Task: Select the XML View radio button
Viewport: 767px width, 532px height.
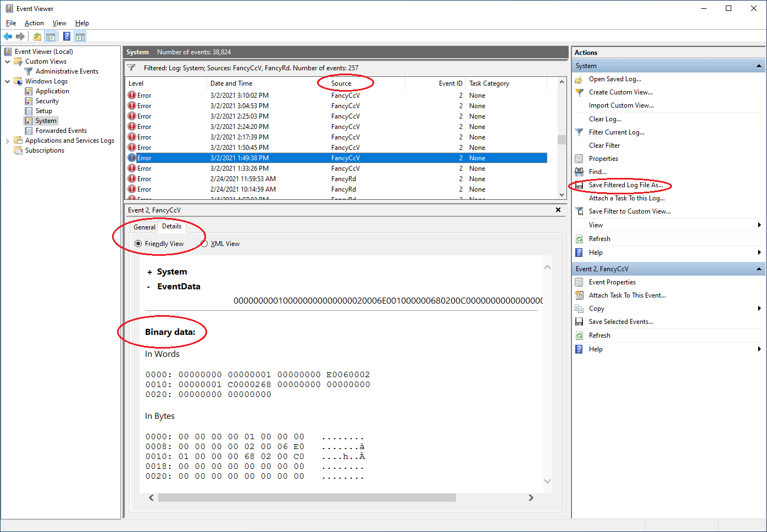Action: point(204,244)
